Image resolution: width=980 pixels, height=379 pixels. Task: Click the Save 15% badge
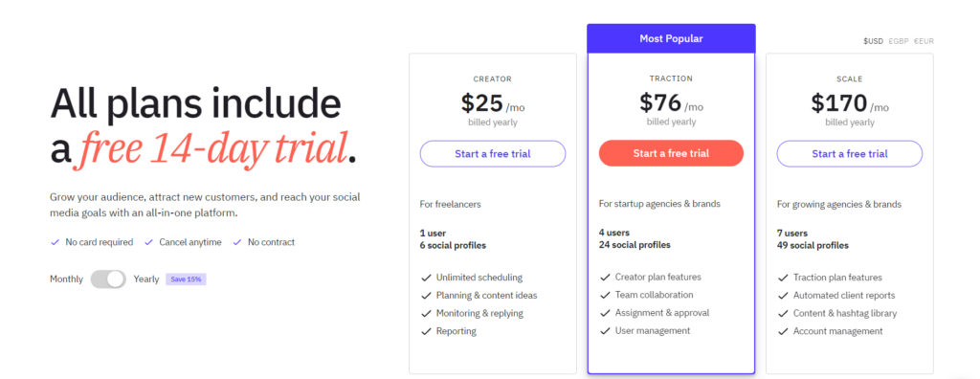tap(186, 279)
